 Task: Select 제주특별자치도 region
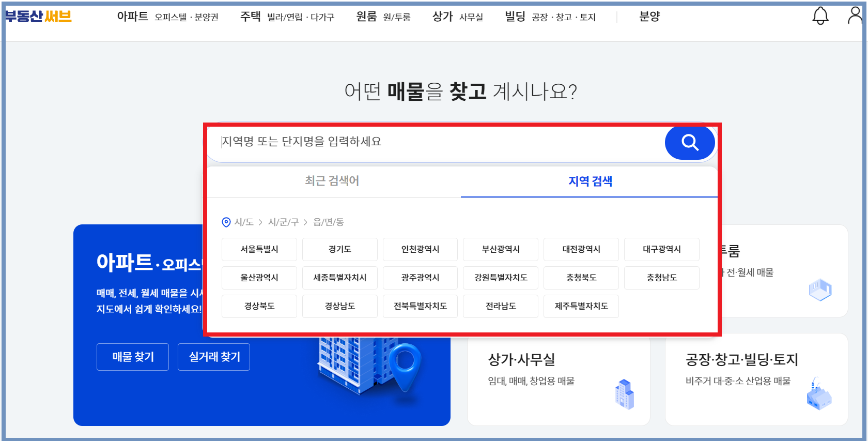click(x=581, y=306)
